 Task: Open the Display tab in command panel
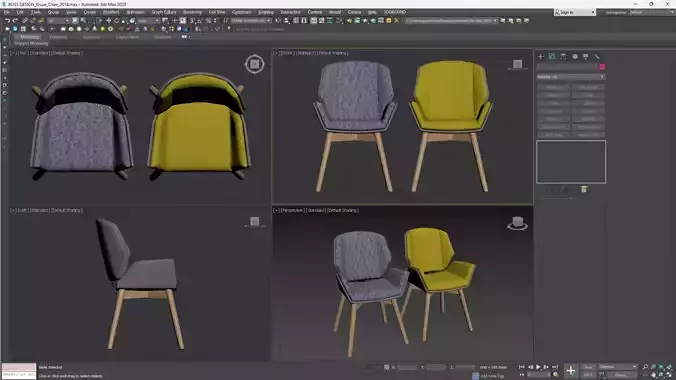coord(585,57)
